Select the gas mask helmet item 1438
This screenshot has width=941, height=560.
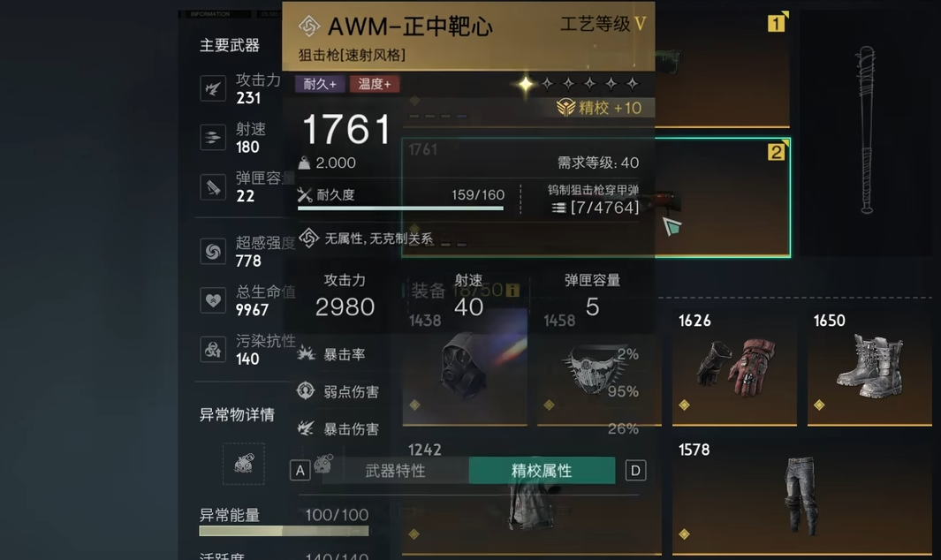click(465, 367)
